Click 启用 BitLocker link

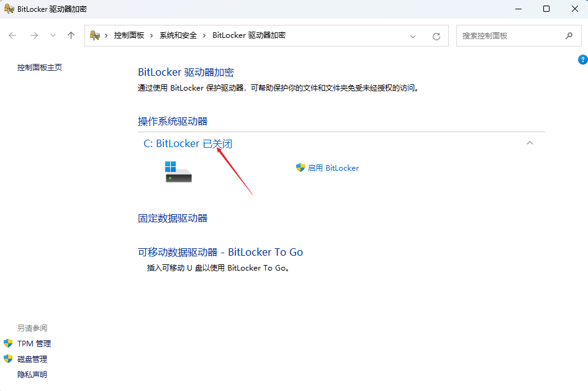coord(333,168)
